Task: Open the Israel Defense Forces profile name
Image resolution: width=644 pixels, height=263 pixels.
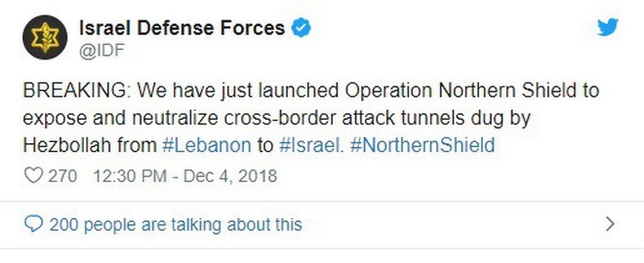Action: (182, 28)
